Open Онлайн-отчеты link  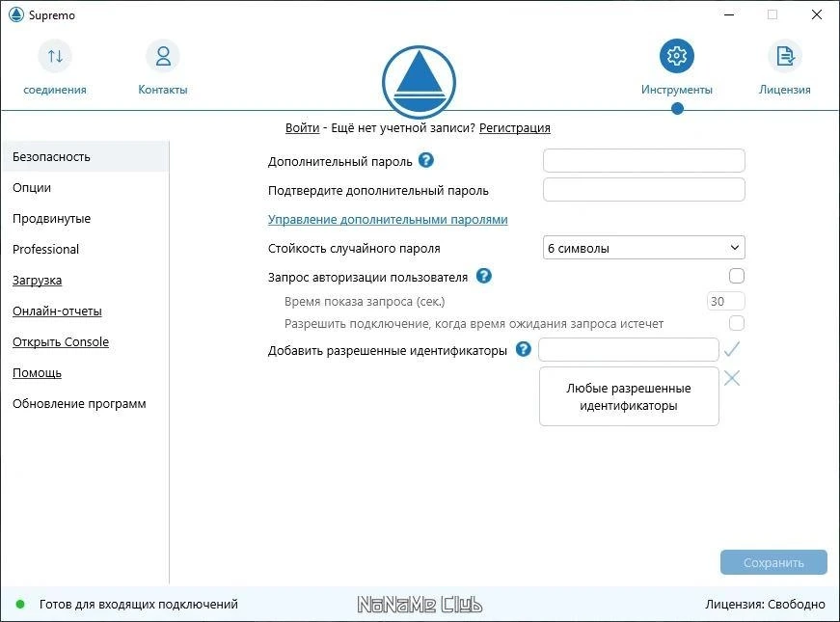pyautogui.click(x=57, y=311)
